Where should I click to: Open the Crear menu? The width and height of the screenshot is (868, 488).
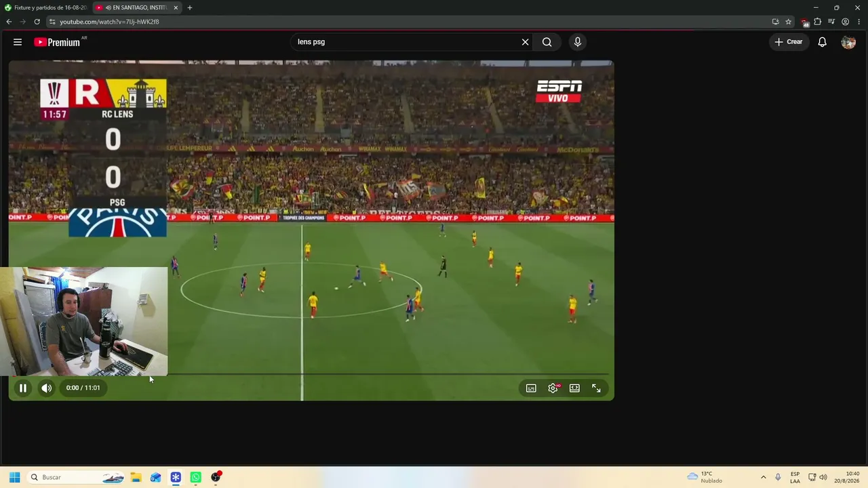789,42
